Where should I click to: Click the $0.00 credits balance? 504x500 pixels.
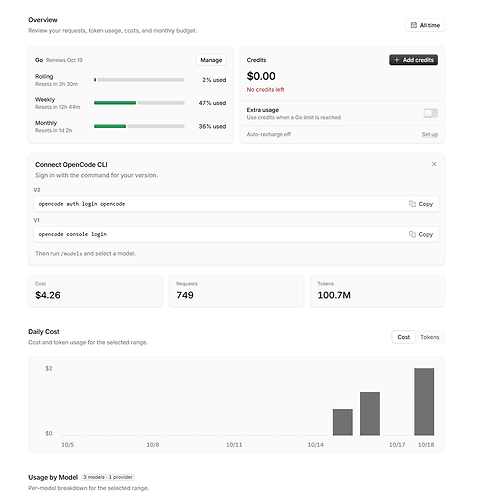(261, 76)
